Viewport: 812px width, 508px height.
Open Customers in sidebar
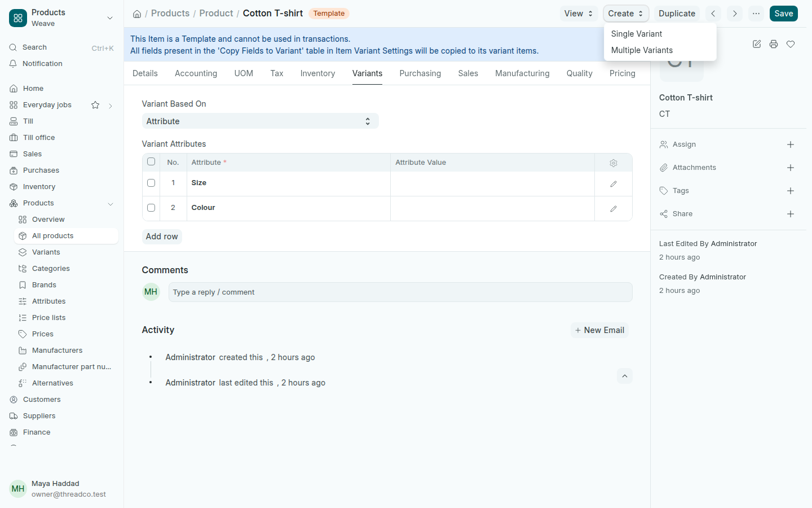pyautogui.click(x=61, y=400)
